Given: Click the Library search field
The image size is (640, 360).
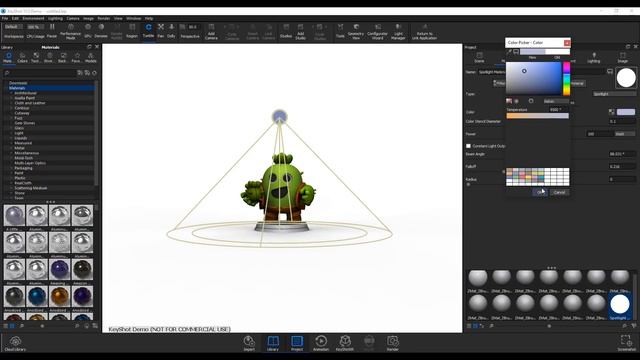Looking at the screenshot, I should 40,73.
